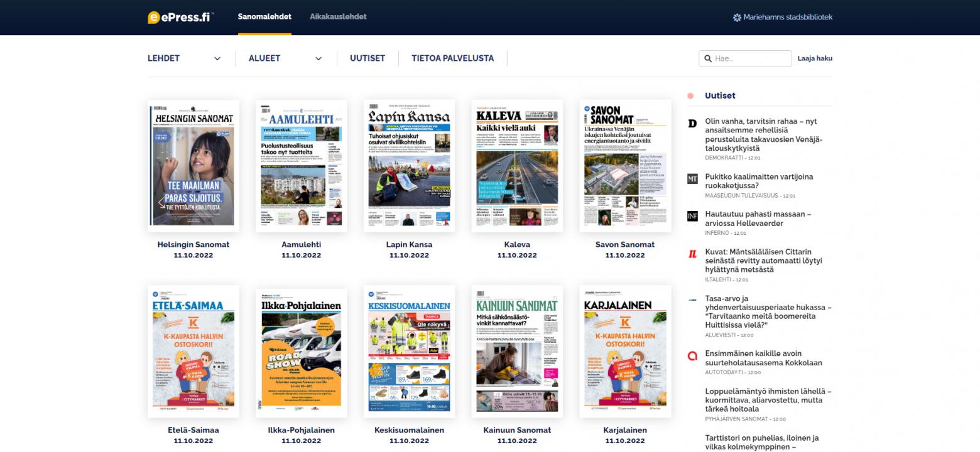
Task: Expand the LEHDET dropdown
Action: click(x=185, y=58)
